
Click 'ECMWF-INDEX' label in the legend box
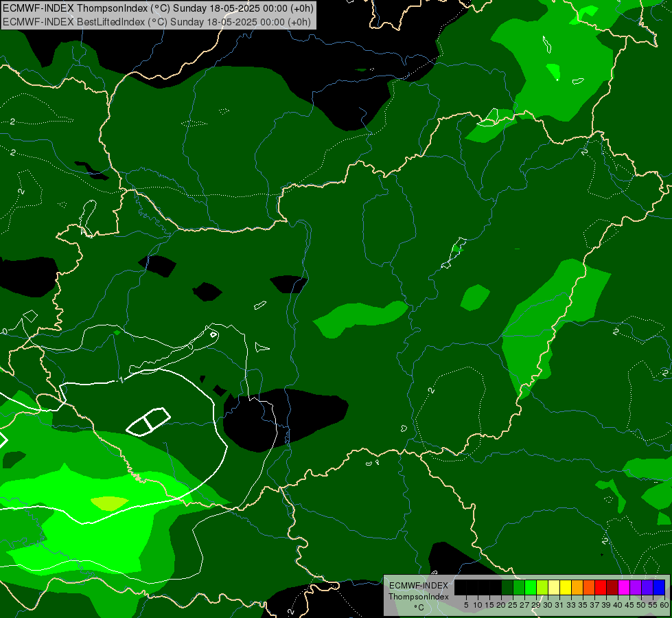(x=418, y=586)
